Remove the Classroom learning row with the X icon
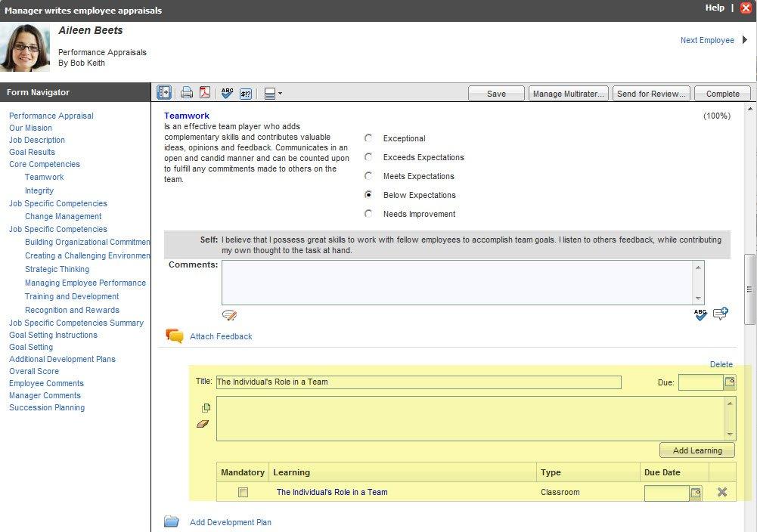Image resolution: width=757 pixels, height=532 pixels. click(722, 492)
